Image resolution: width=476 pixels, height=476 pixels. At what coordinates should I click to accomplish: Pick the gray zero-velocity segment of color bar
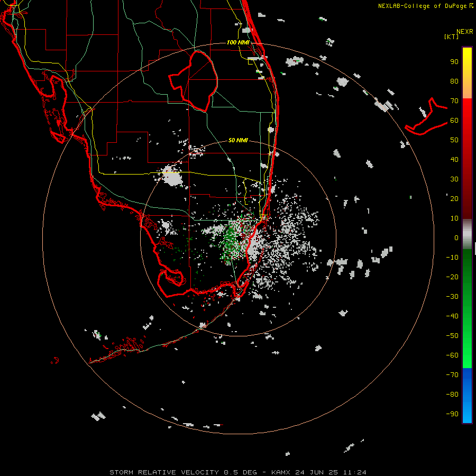coord(467,234)
